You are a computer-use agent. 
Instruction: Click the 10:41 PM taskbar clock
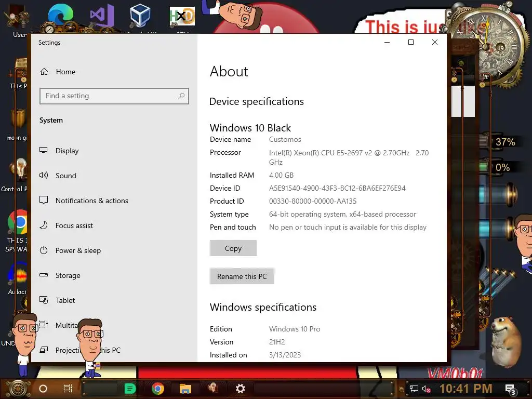pyautogui.click(x=465, y=389)
